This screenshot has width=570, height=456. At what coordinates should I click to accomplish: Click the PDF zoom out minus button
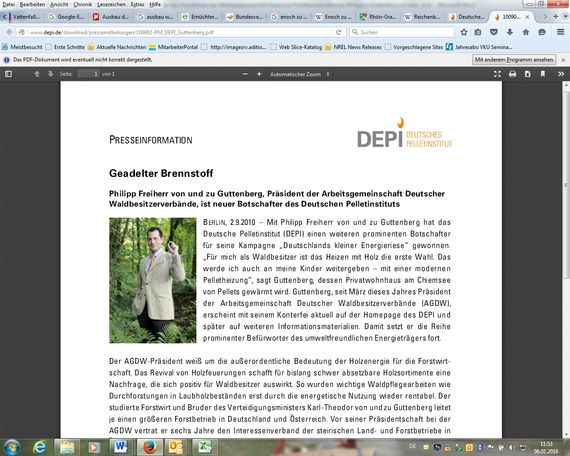tap(245, 74)
